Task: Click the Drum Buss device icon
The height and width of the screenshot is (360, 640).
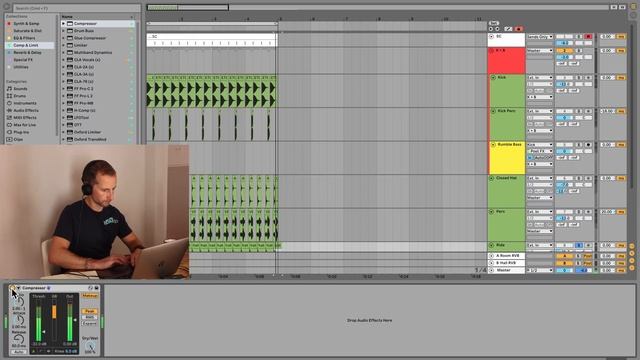Action: tap(70, 31)
